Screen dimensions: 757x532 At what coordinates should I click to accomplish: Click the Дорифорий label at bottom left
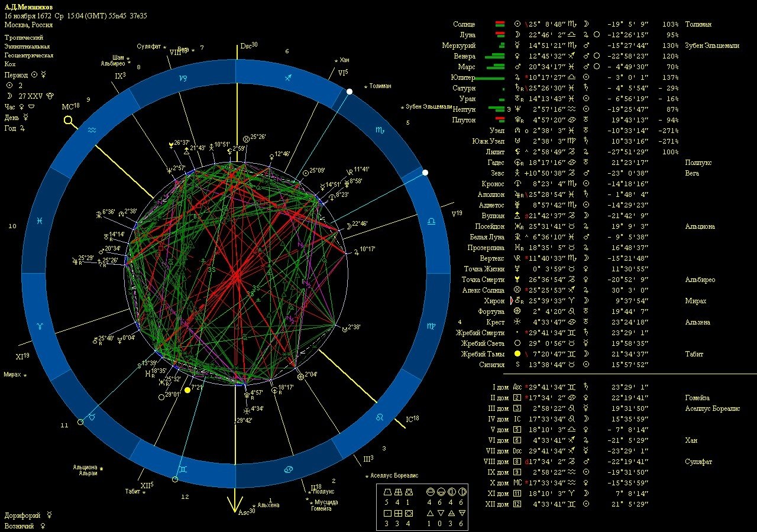point(24,515)
